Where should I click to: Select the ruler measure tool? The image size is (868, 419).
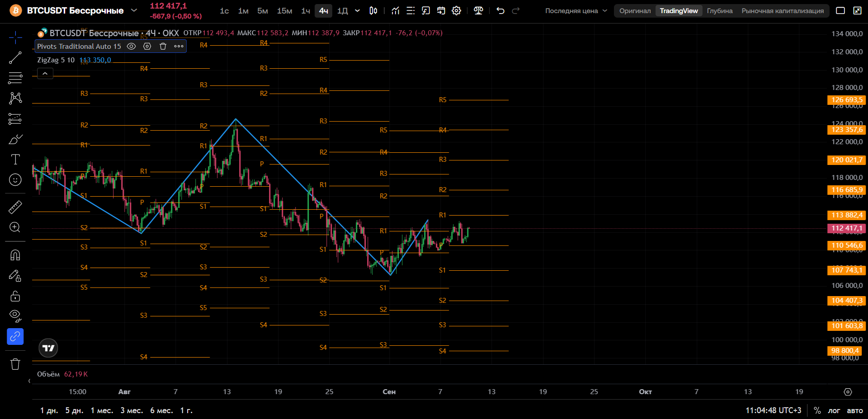coord(15,207)
